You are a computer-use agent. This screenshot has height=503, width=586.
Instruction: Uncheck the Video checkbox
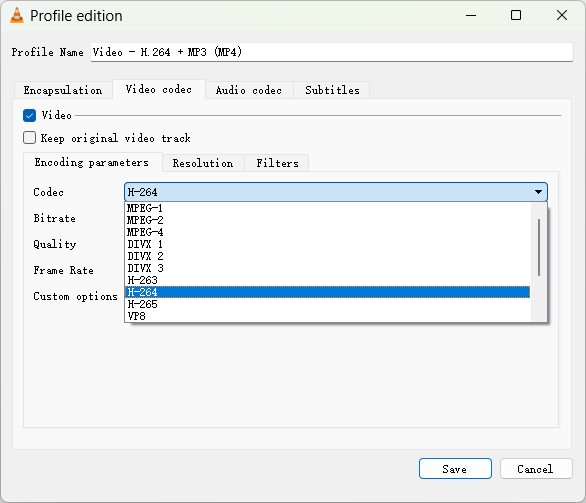coord(29,115)
